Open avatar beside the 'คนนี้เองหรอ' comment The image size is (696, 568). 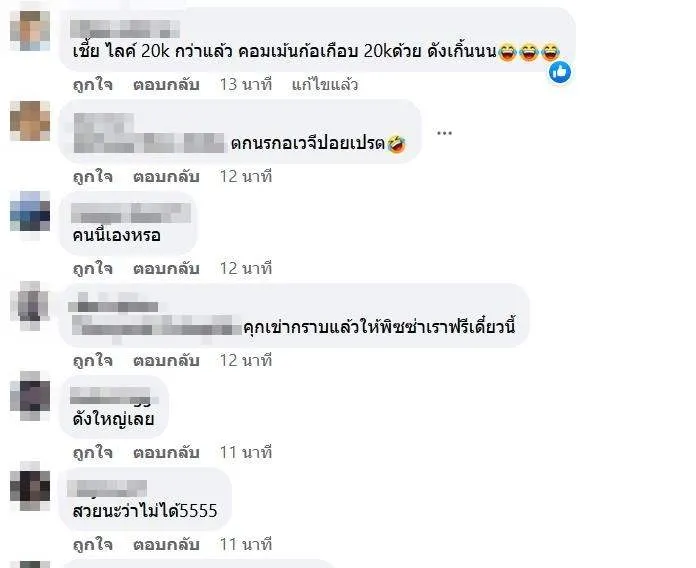pyautogui.click(x=30, y=211)
